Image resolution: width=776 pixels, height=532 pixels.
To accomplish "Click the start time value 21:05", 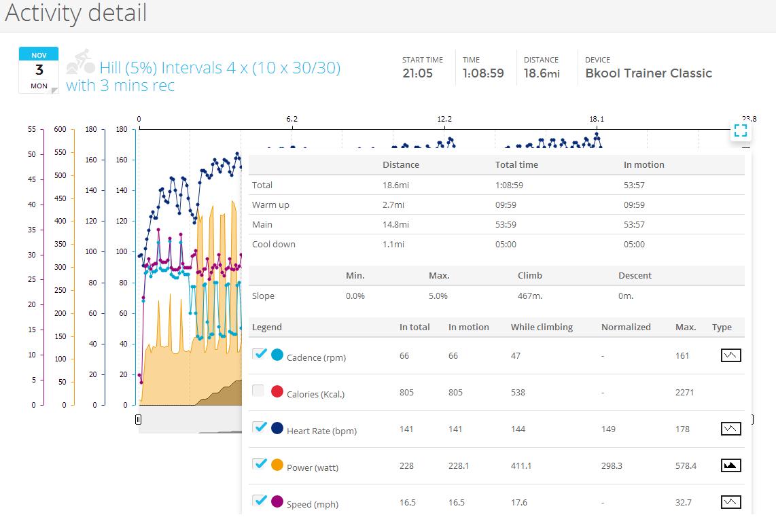I will pos(418,73).
